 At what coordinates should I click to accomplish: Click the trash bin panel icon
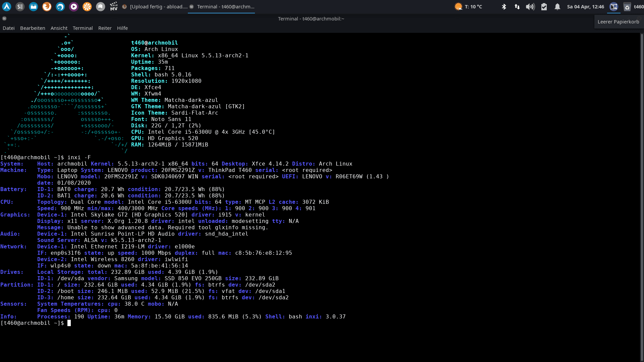pos(627,7)
